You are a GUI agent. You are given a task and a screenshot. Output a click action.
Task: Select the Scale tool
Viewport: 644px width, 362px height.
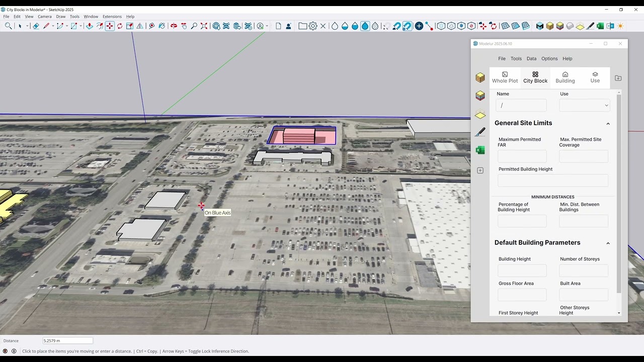click(130, 26)
